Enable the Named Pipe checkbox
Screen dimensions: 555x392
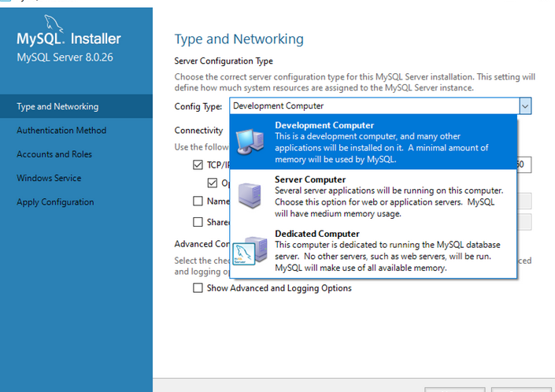coord(198,201)
